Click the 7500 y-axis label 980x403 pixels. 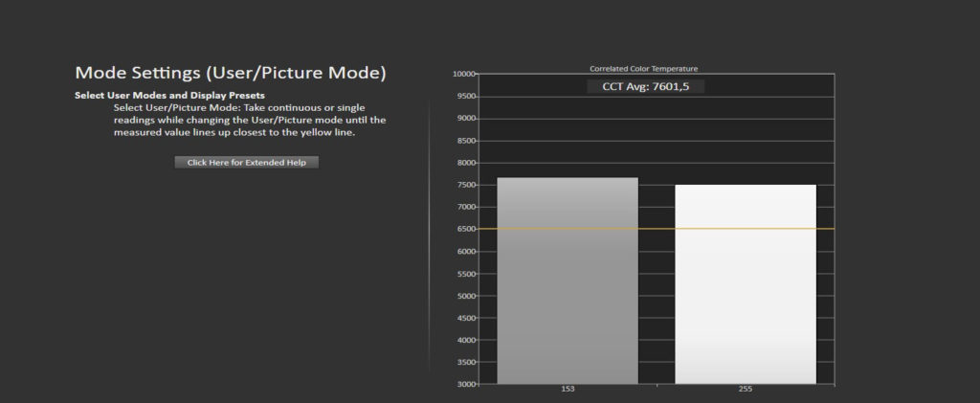466,185
